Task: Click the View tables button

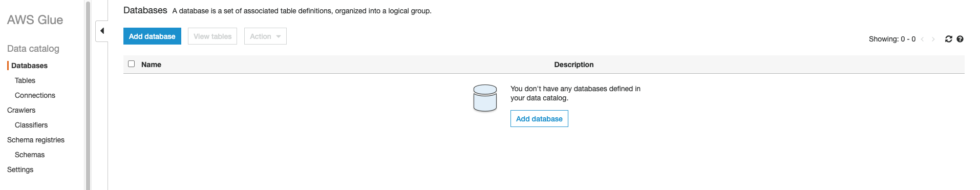Action: (212, 36)
